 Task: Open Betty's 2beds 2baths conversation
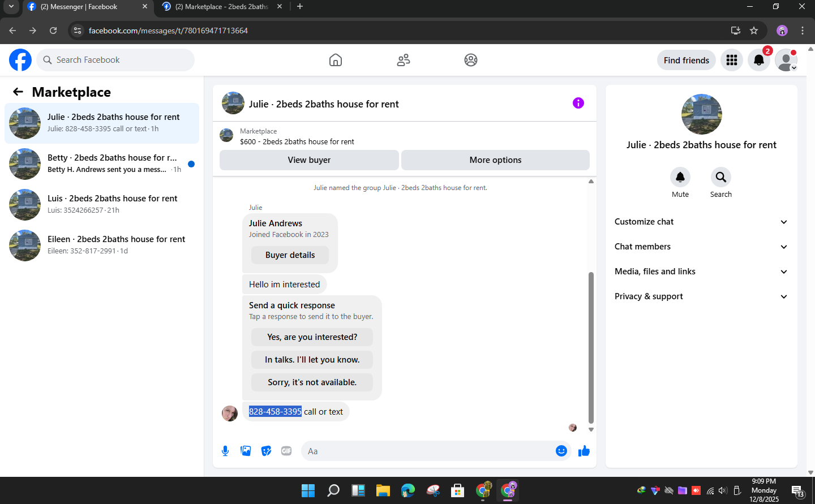click(102, 164)
